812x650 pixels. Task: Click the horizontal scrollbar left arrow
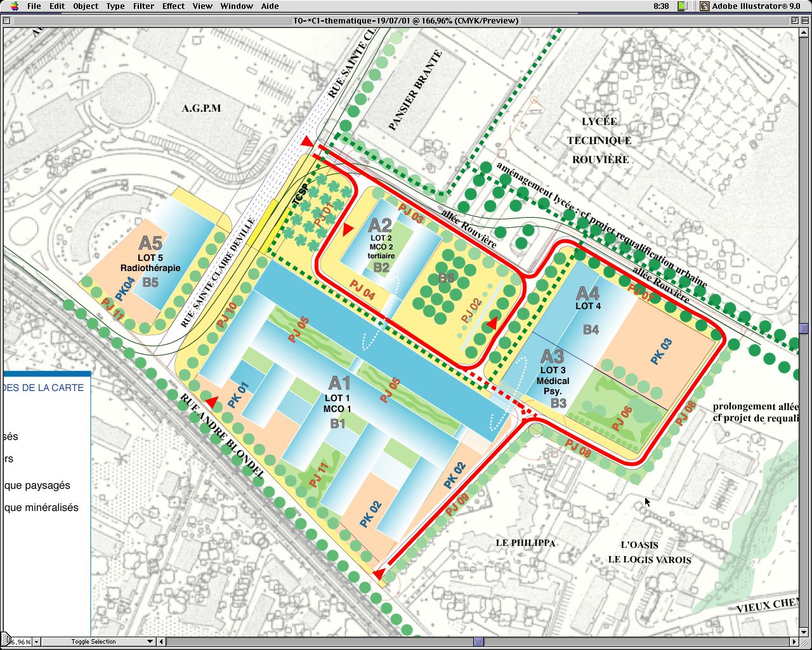160,642
